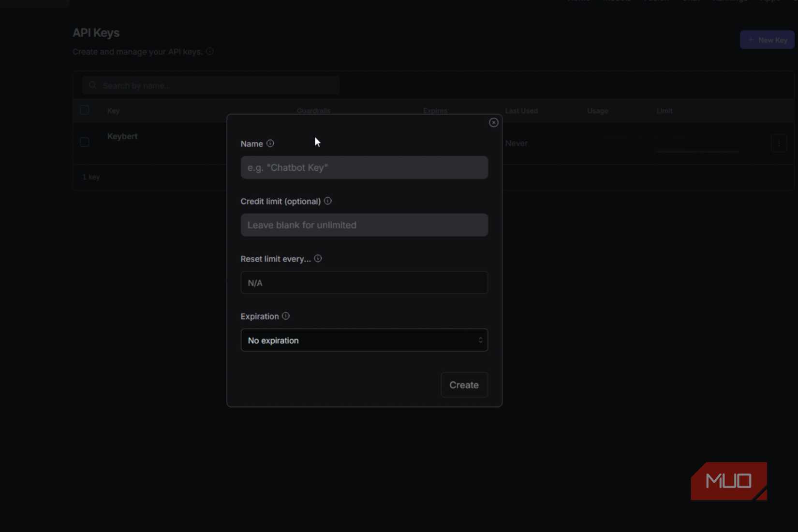Image resolution: width=798 pixels, height=532 pixels.
Task: Click the Usage column header
Action: click(598, 111)
